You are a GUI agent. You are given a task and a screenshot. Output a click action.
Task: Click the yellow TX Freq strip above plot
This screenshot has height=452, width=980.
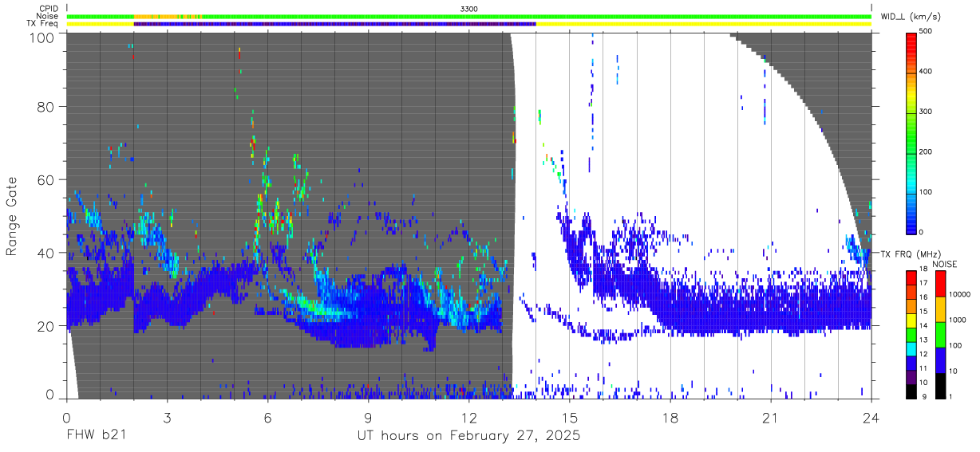point(703,24)
